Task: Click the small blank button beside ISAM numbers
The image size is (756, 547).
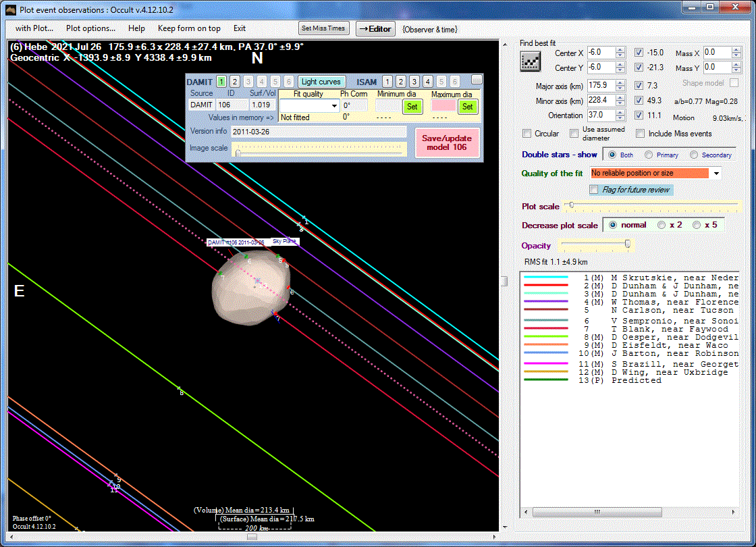Action: [477, 79]
